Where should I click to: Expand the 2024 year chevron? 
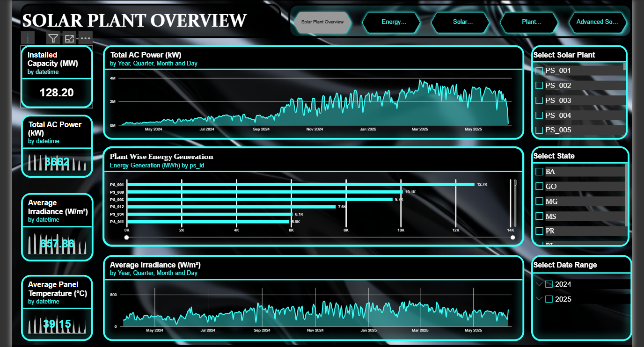(539, 284)
